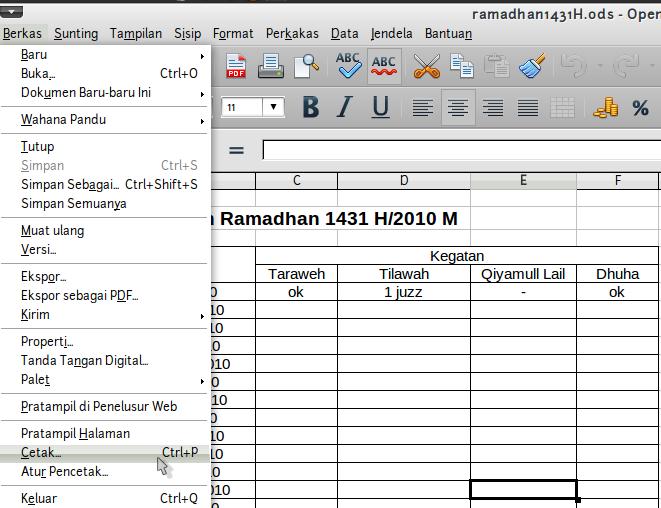Click the Export as PDF toolbar icon
Screen dimensions: 661x508
236,67
